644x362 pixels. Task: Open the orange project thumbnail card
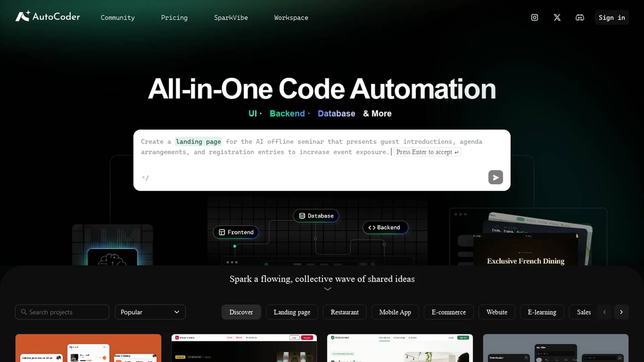88,348
